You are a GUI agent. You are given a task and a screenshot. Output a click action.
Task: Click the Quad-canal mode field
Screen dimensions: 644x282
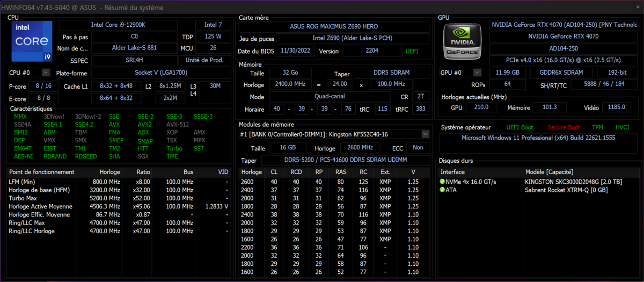point(330,97)
